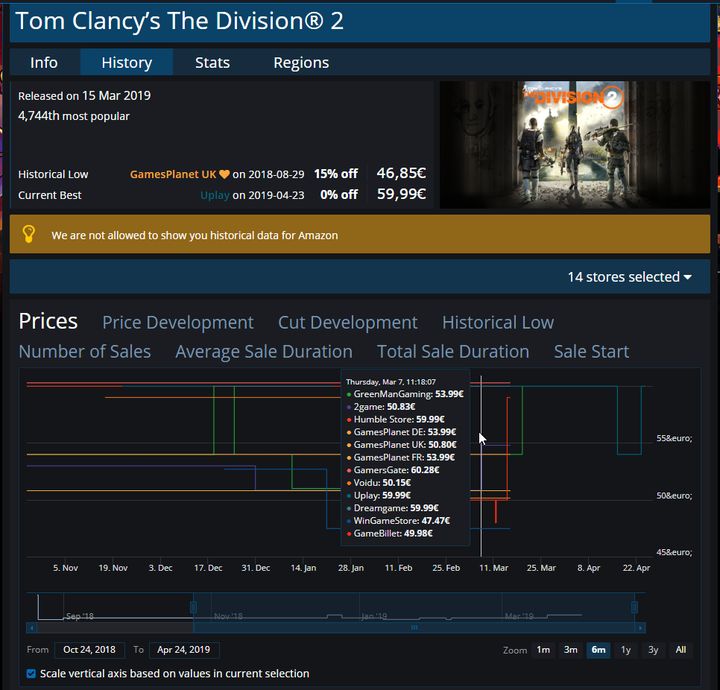Screen dimensions: 720x690
Task: Open the Uplay store link
Action: click(x=215, y=195)
